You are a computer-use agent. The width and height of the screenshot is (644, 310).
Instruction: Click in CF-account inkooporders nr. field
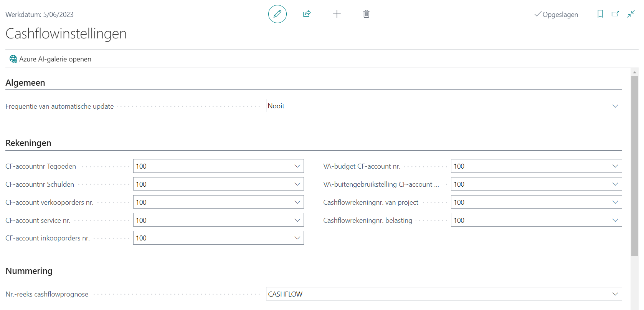tap(213, 238)
